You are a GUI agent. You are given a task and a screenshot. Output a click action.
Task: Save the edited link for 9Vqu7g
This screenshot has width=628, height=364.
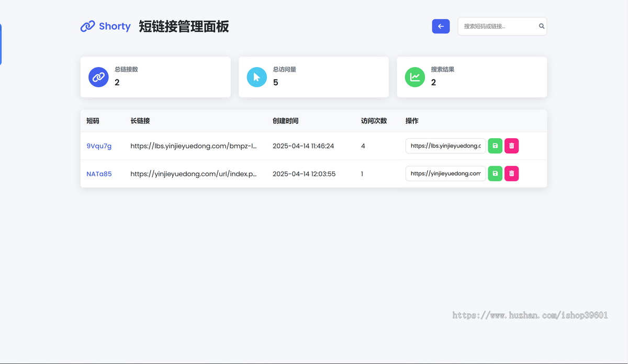[x=495, y=146]
